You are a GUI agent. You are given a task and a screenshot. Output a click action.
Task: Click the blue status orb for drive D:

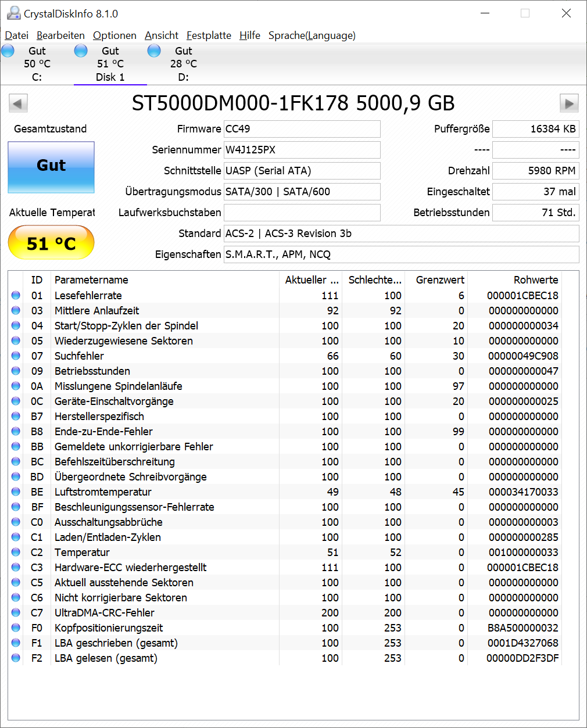154,51
